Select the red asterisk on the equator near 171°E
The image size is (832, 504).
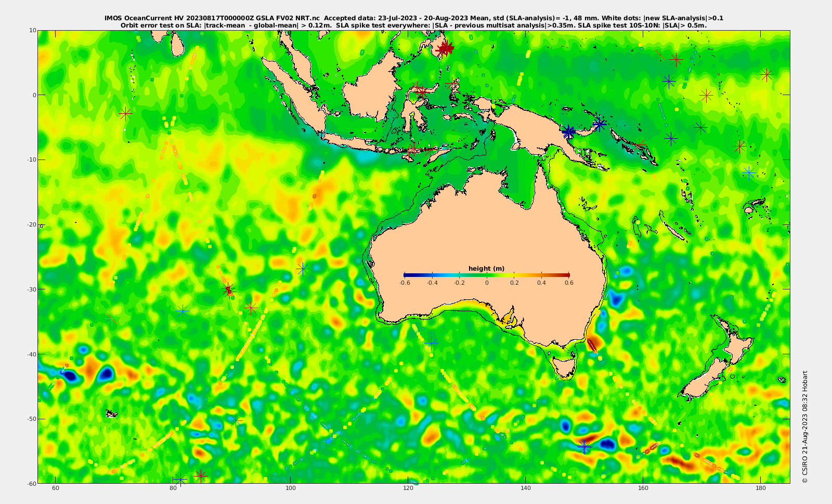[x=706, y=96]
